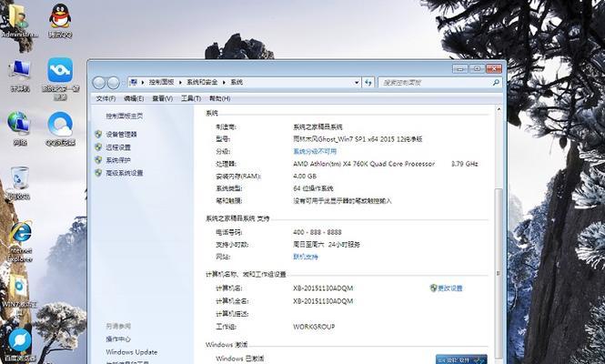This screenshot has height=364, width=605.
Task: Click the shield icon beside 设备管理器
Action: pos(98,134)
